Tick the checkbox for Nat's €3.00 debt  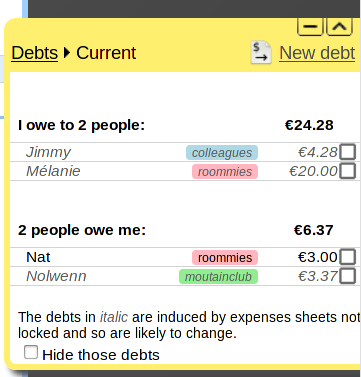coord(348,257)
